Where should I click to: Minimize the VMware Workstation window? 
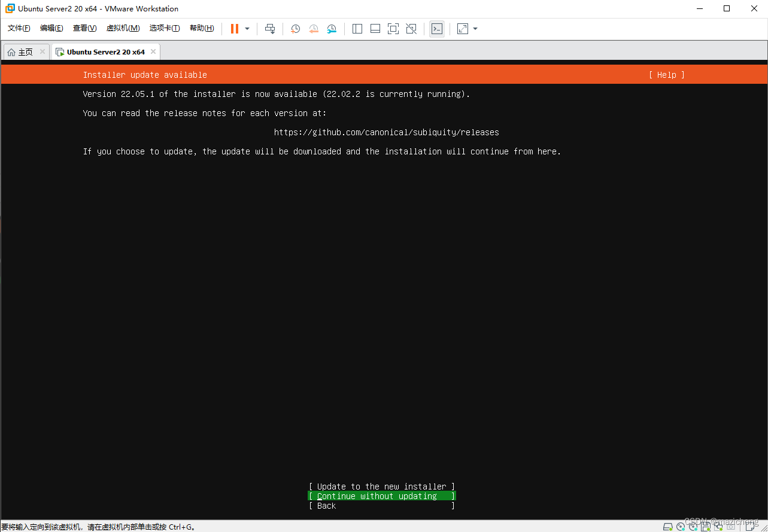point(700,8)
